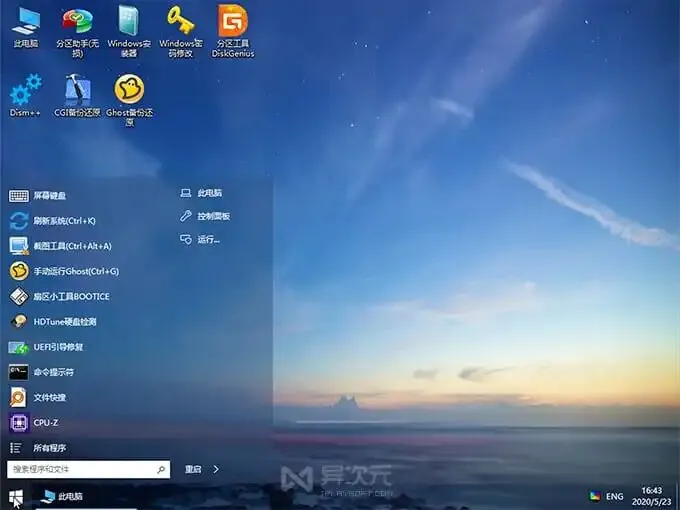Open 此电脑 link in start menu right pane
Screen dimensions: 680x510
201,193
